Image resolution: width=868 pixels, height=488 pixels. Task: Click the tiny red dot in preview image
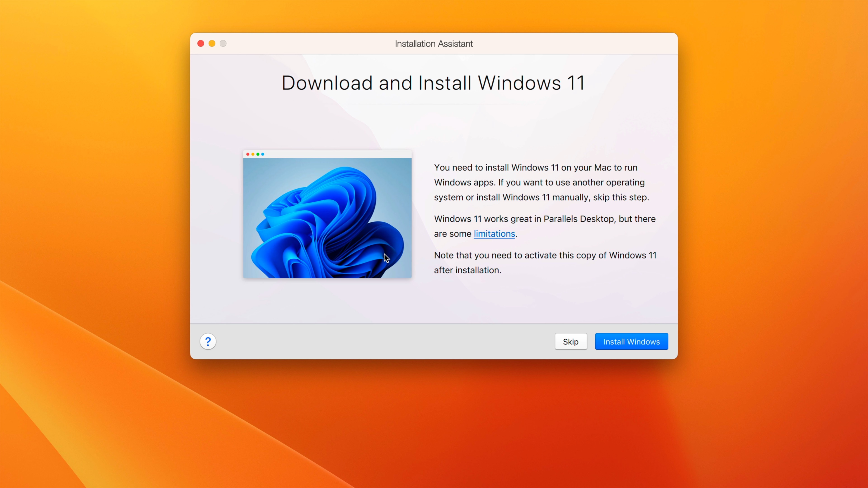248,154
